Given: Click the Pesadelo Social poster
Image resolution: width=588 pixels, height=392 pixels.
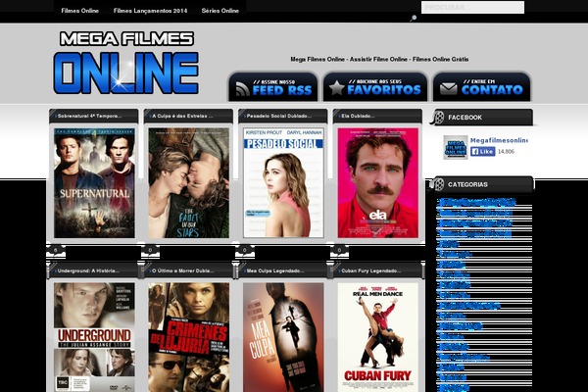Looking at the screenshot, I should point(283,183).
